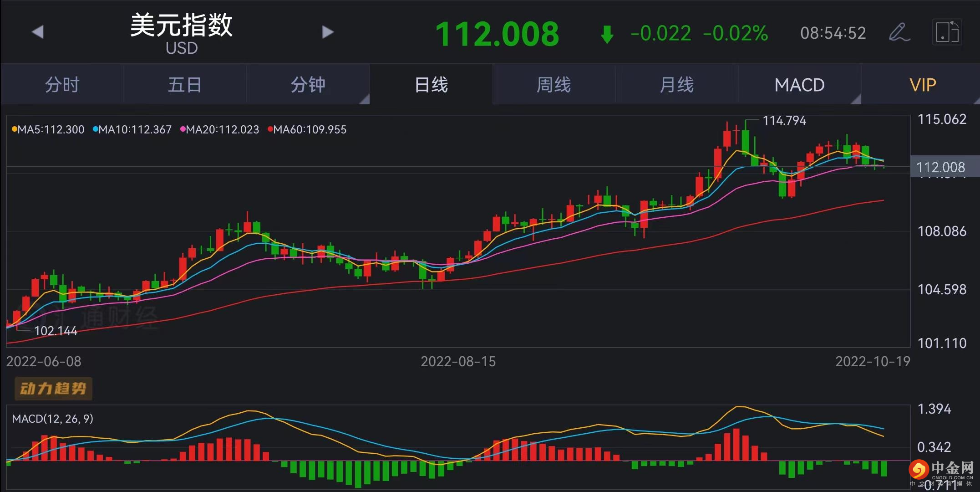The width and height of the screenshot is (980, 492).
Task: Switch to 月线 monthly chart
Action: click(x=676, y=85)
